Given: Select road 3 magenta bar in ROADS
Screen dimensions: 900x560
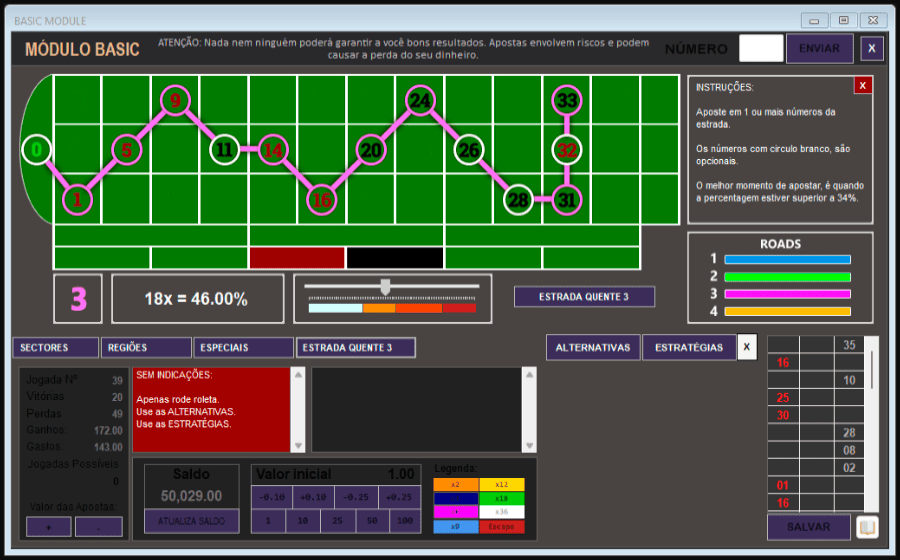Looking at the screenshot, I should [x=787, y=294].
